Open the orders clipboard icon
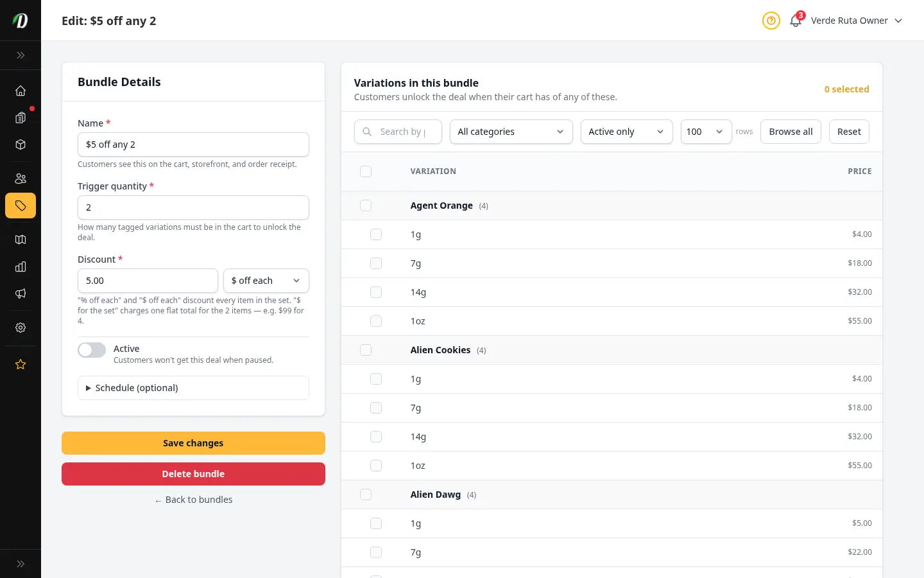 point(21,118)
